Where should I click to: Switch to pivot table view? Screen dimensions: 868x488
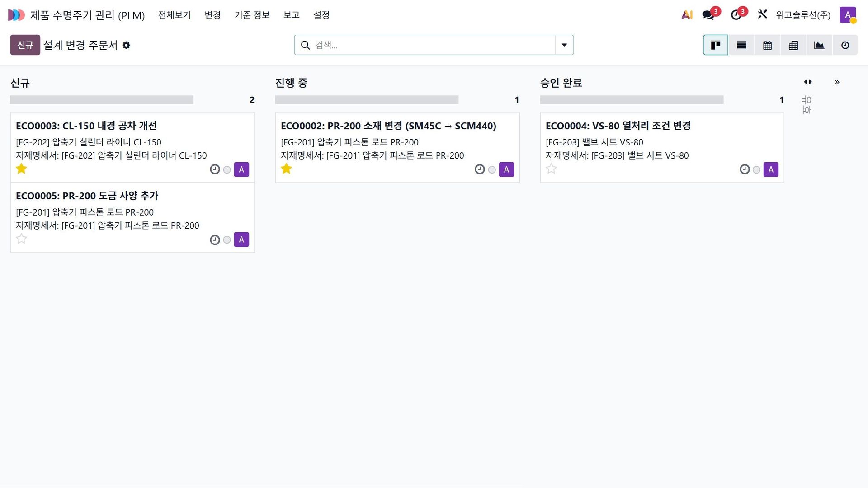tap(793, 45)
